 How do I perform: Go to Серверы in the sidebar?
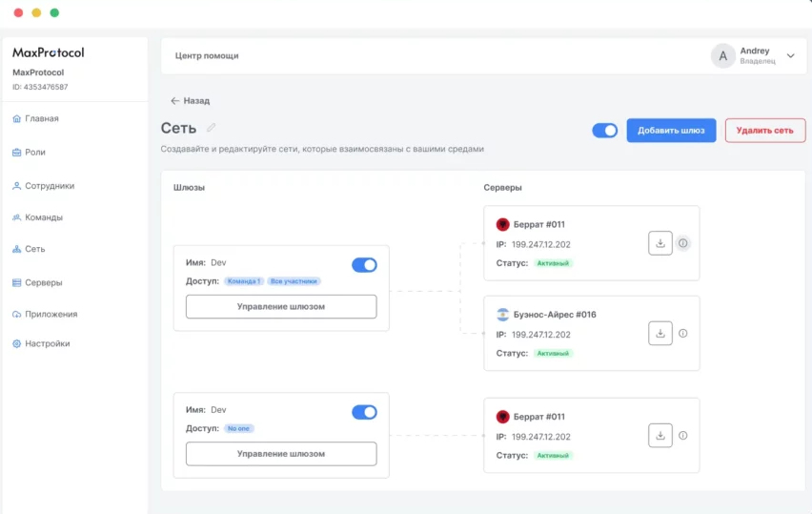point(43,283)
